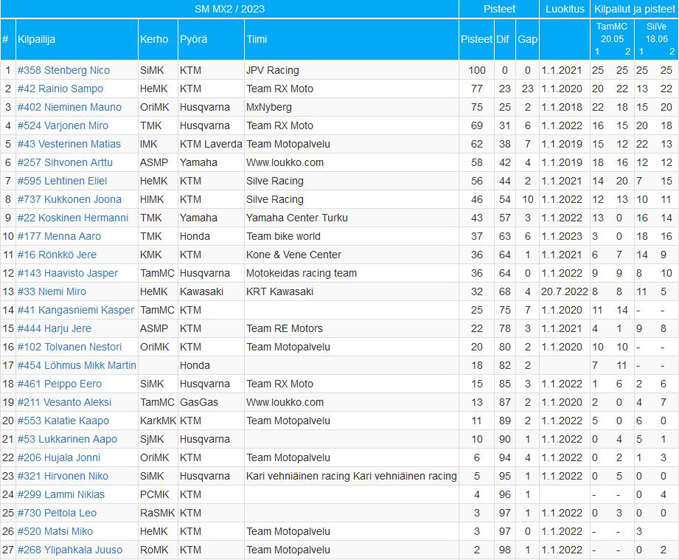This screenshot has width=679, height=560.
Task: Open rider link #102 Tolvanen Nestori
Action: (x=69, y=347)
